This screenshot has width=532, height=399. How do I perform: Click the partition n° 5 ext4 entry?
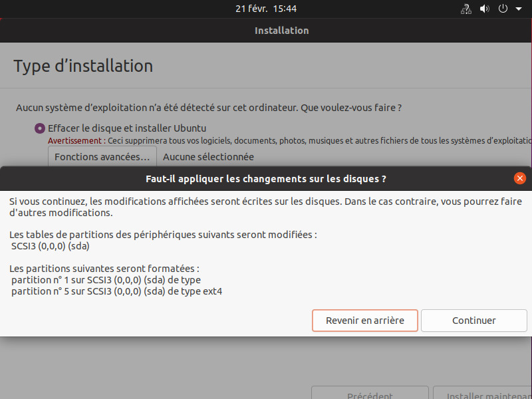pyautogui.click(x=117, y=291)
